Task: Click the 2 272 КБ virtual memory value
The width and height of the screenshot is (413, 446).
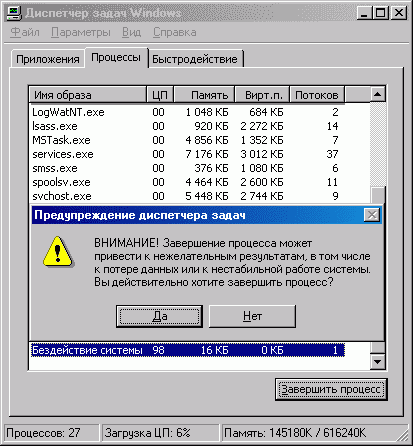Action: click(x=262, y=126)
